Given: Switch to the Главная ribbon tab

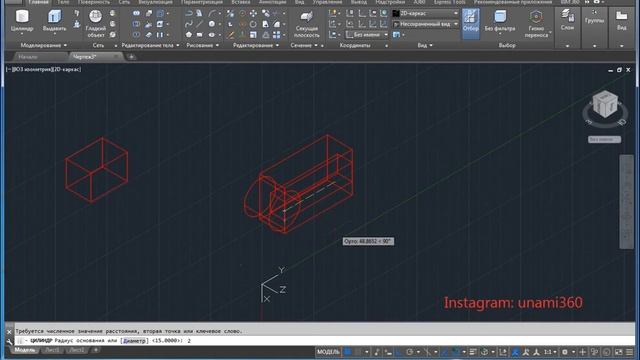Looking at the screenshot, I should point(38,2).
